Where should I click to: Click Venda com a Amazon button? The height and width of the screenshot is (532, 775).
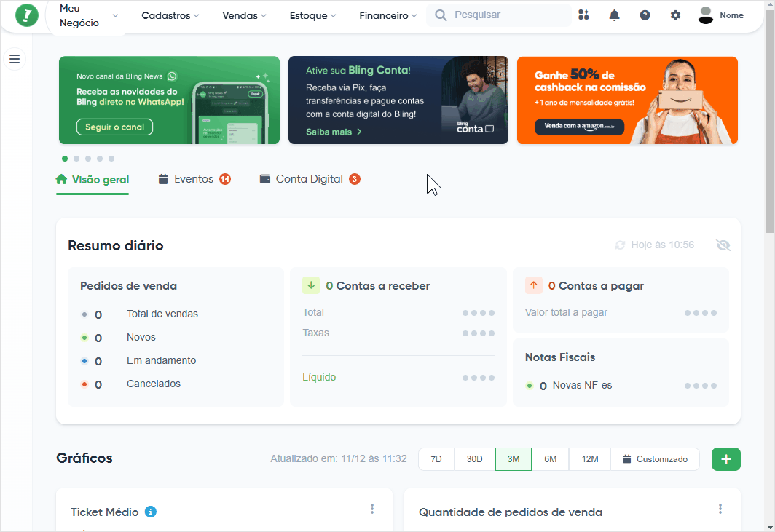[x=579, y=126]
